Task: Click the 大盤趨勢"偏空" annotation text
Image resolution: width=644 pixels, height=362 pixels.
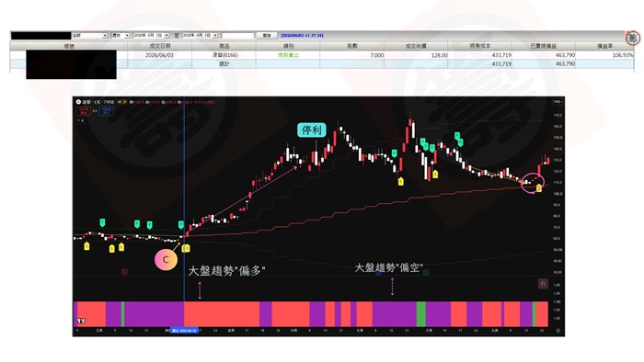Action: click(x=388, y=267)
